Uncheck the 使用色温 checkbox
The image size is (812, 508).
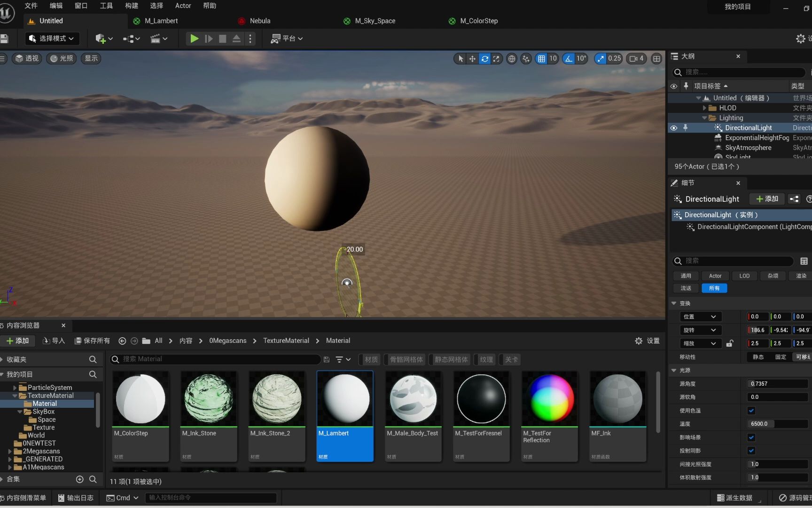[751, 411]
